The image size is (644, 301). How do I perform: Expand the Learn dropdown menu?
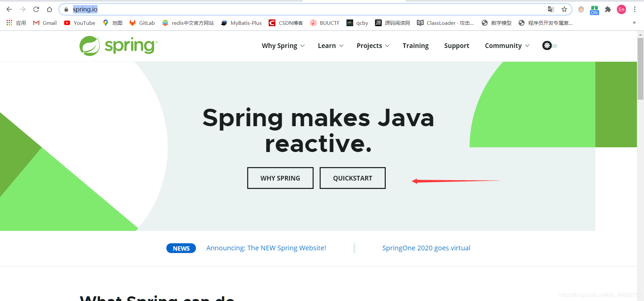pos(331,46)
